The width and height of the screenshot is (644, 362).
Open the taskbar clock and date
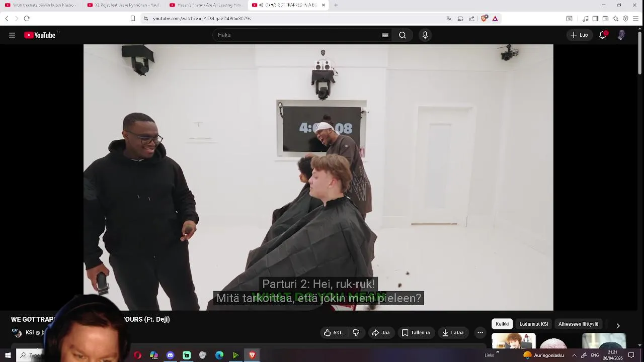tap(612, 355)
